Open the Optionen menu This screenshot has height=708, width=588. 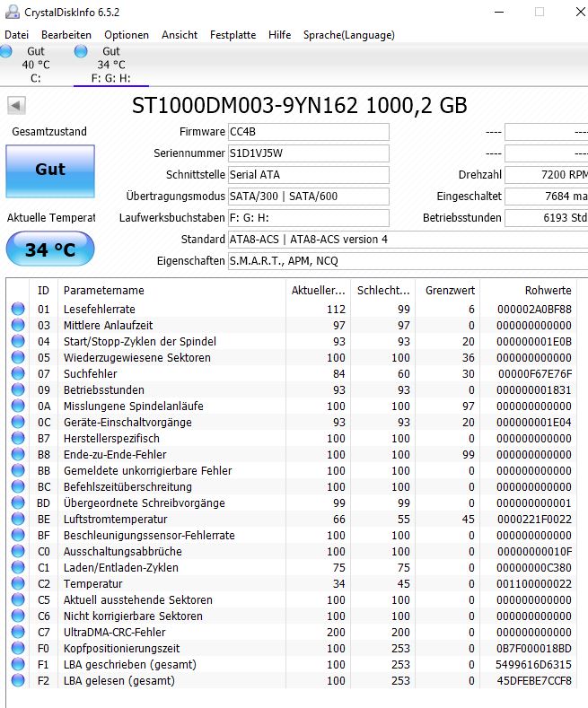[127, 35]
